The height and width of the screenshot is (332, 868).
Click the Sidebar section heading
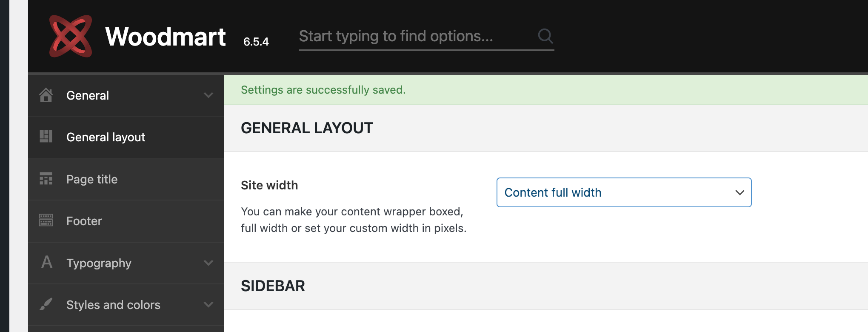coord(273,286)
